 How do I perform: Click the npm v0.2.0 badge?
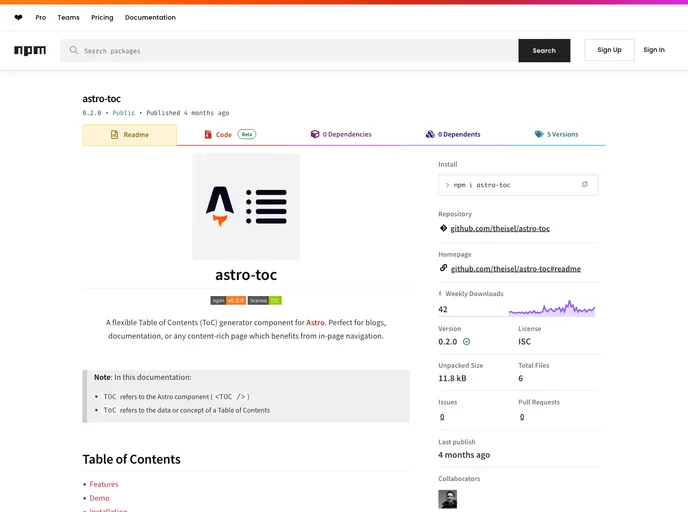[228, 301]
